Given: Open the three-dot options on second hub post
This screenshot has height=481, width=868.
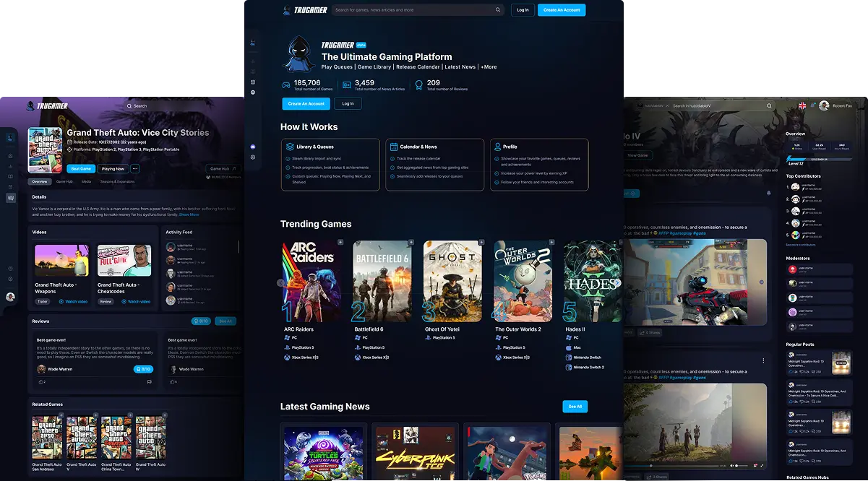Looking at the screenshot, I should tap(763, 360).
